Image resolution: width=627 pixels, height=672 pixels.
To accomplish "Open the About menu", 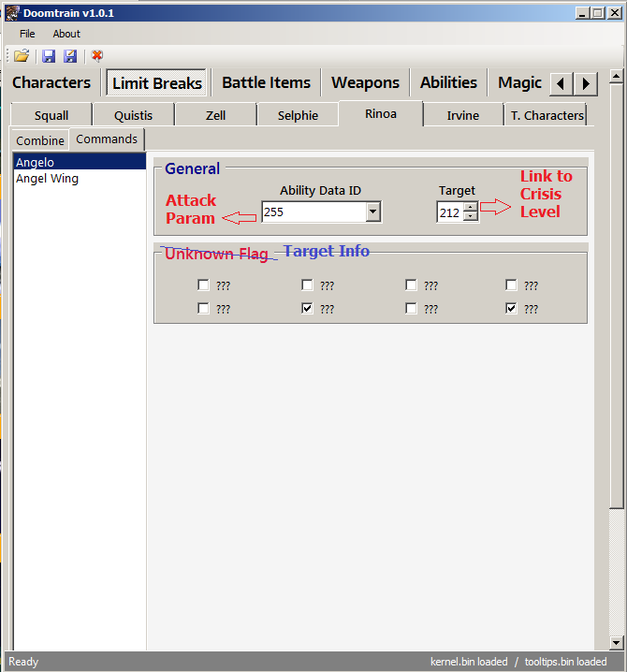I will coord(66,34).
